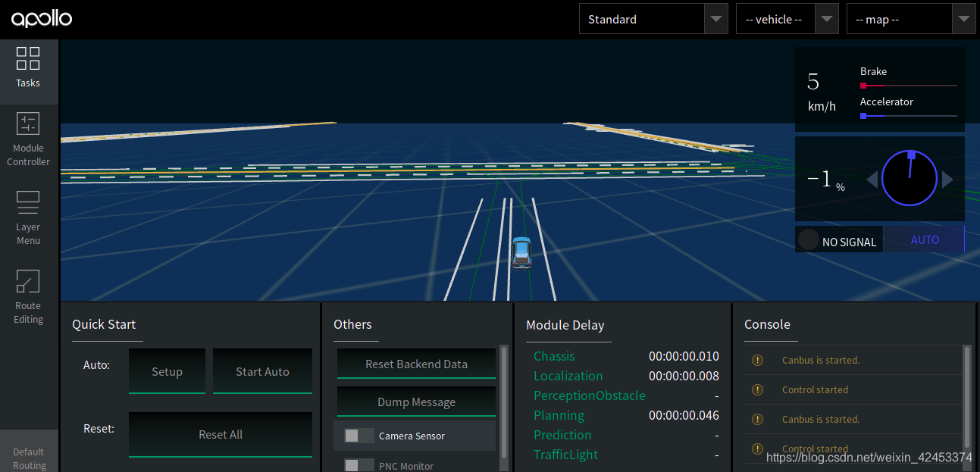Click the left turn signal arrow

click(x=872, y=180)
